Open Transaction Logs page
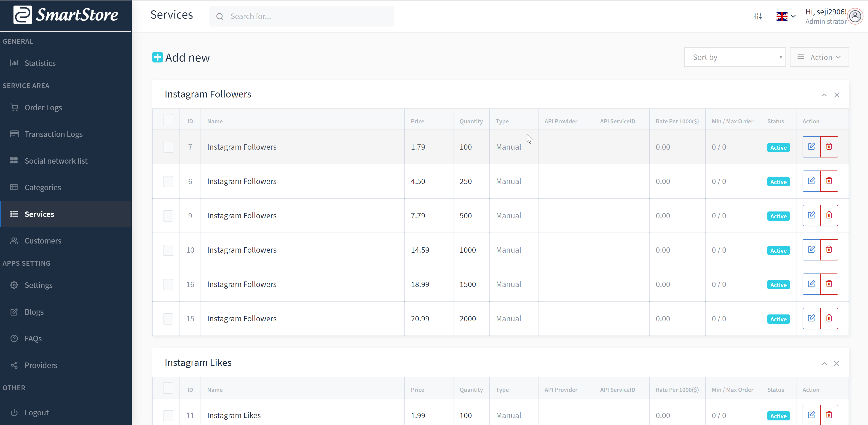 (66, 134)
